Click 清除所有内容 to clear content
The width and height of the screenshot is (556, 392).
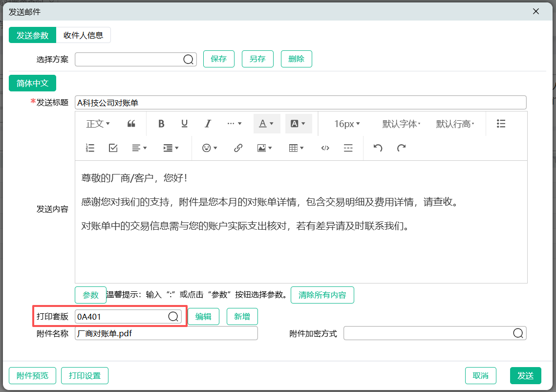point(322,295)
